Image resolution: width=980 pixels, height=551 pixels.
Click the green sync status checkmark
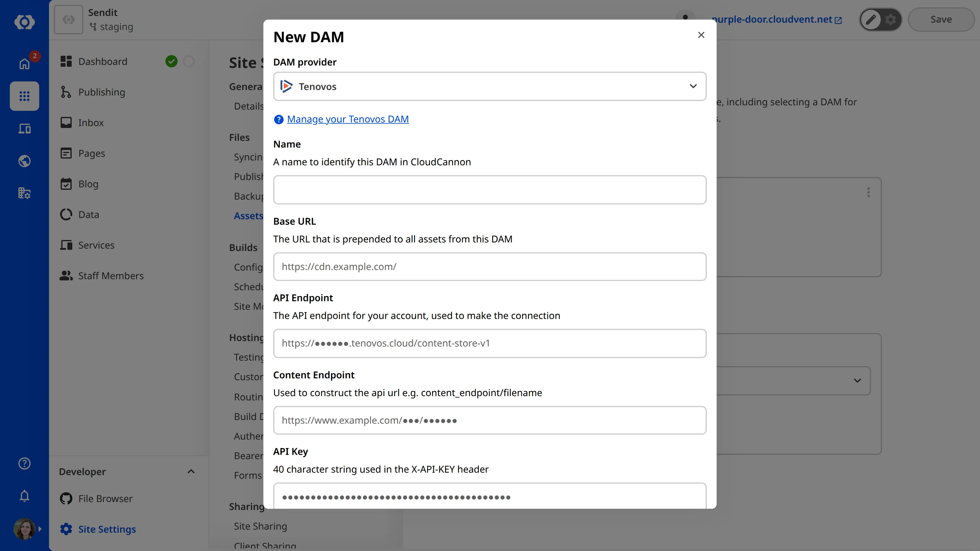click(171, 61)
